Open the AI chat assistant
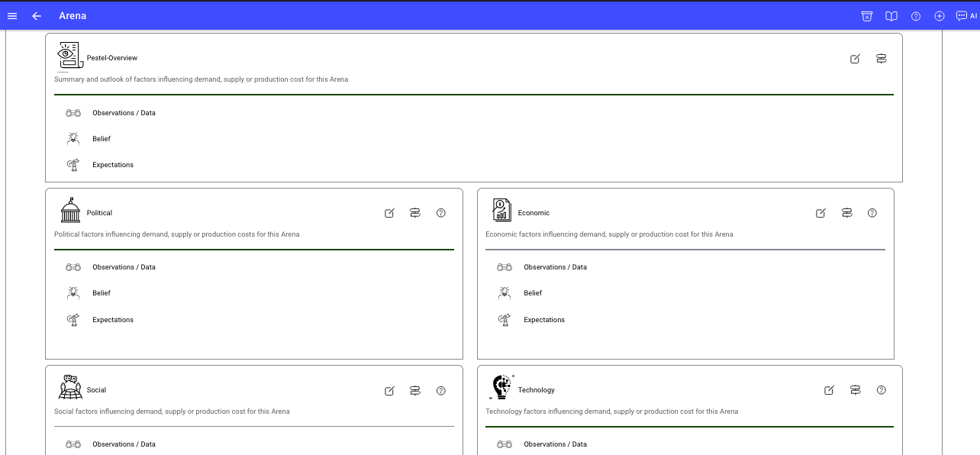Viewport: 980px width, 455px height. click(966, 16)
